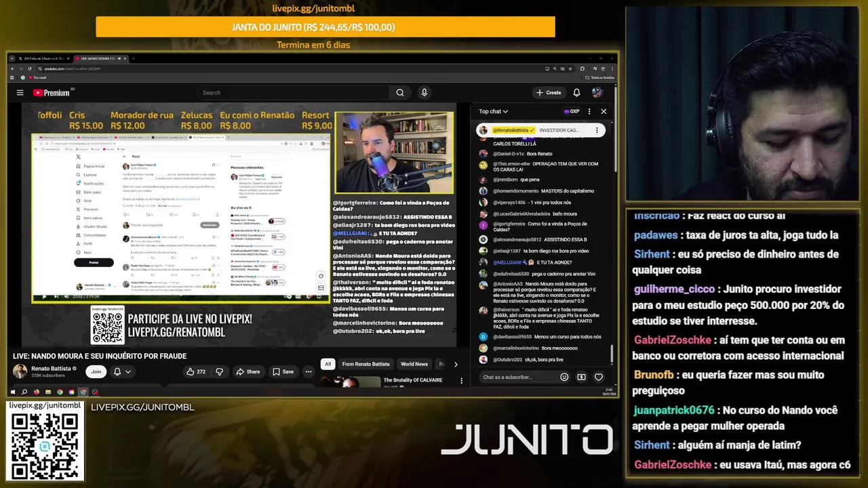Viewport: 868px width, 488px height.
Task: Play the embedded video with play button
Action: (45, 296)
